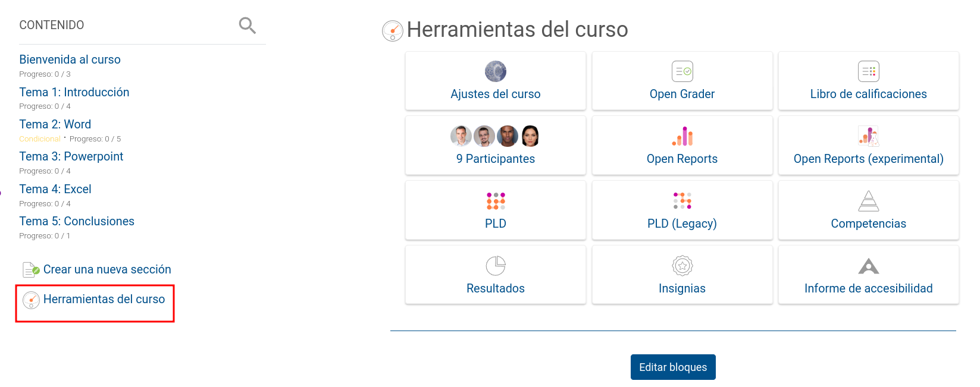
Task: Open Herramientas del curso in sidebar
Action: pyautogui.click(x=104, y=299)
